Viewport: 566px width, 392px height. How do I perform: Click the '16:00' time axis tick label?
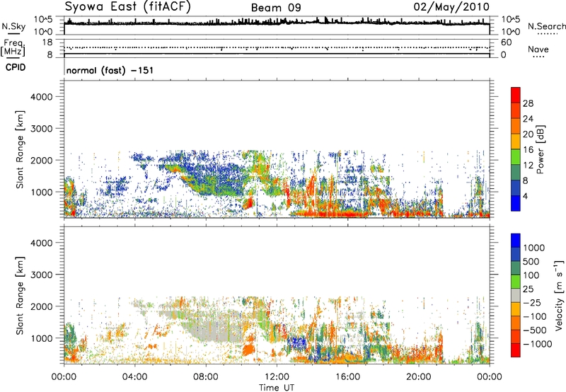[347, 377]
